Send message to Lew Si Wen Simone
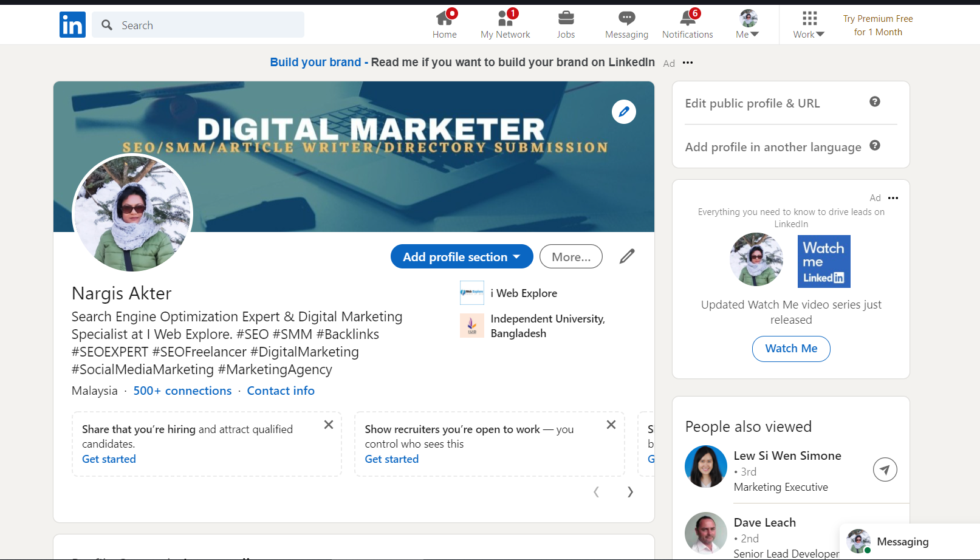This screenshot has height=560, width=980. coord(885,470)
